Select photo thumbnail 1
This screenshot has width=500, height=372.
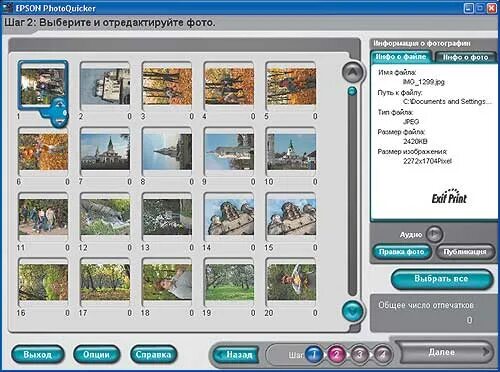point(43,85)
